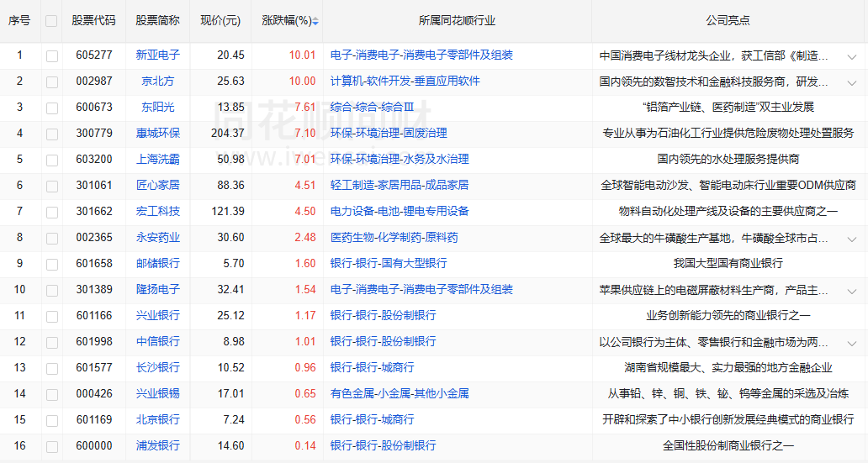
Task: Open the 隆扬电子 stock link
Action: pyautogui.click(x=158, y=289)
